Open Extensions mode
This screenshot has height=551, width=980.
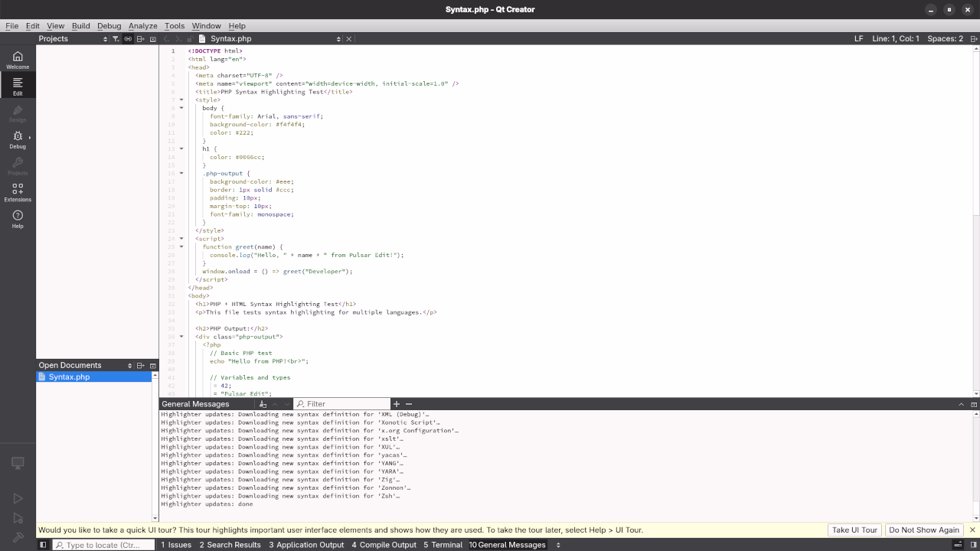18,192
